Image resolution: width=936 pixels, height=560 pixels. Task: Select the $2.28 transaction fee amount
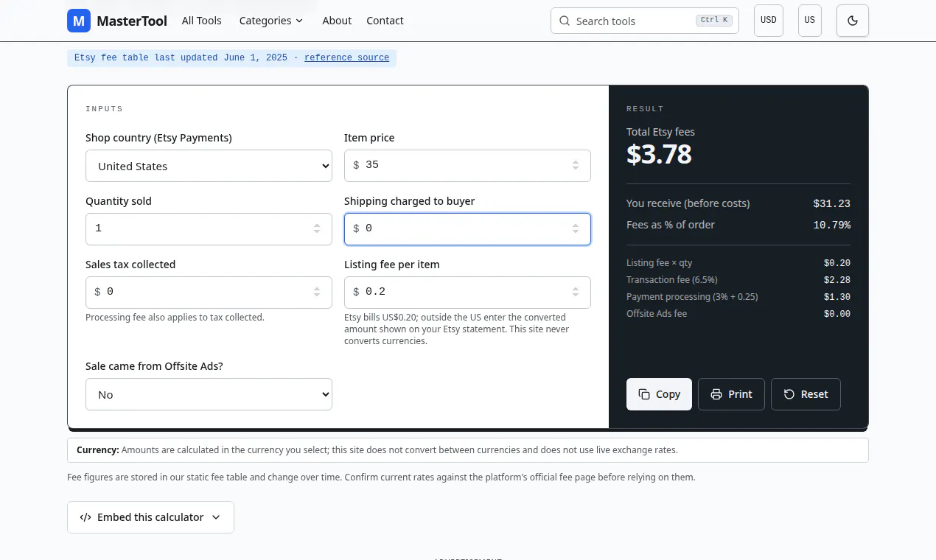[837, 280]
